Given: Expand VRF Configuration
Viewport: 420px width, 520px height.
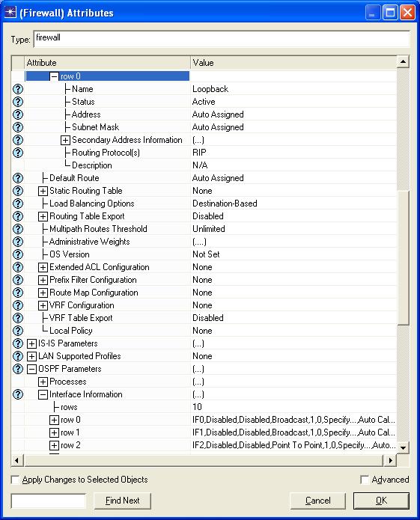Looking at the screenshot, I should 43,305.
